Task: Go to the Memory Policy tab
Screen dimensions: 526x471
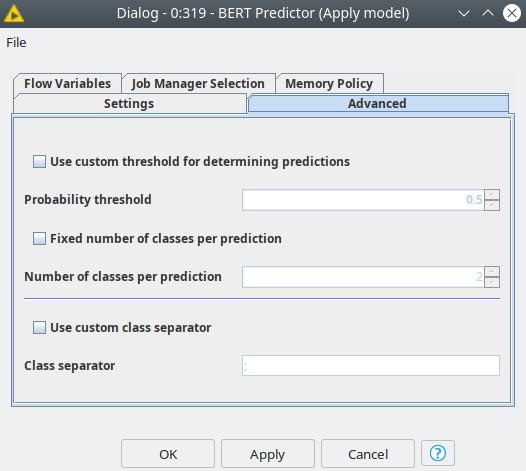Action: coord(329,84)
